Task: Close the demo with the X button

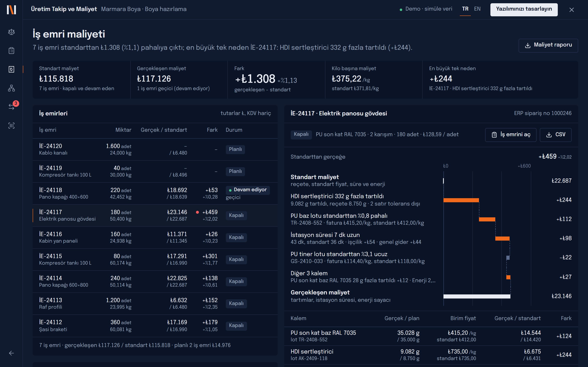Action: [x=571, y=10]
